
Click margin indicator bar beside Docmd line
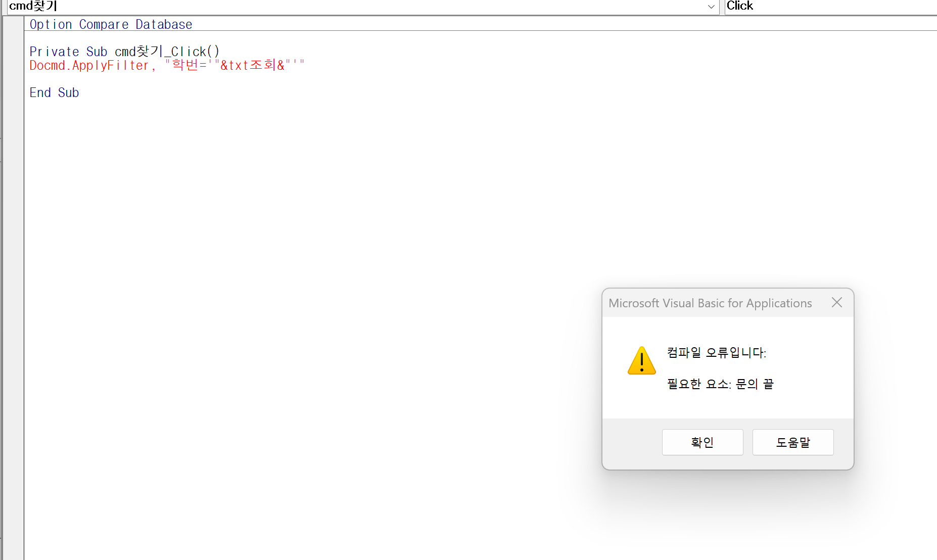click(13, 66)
